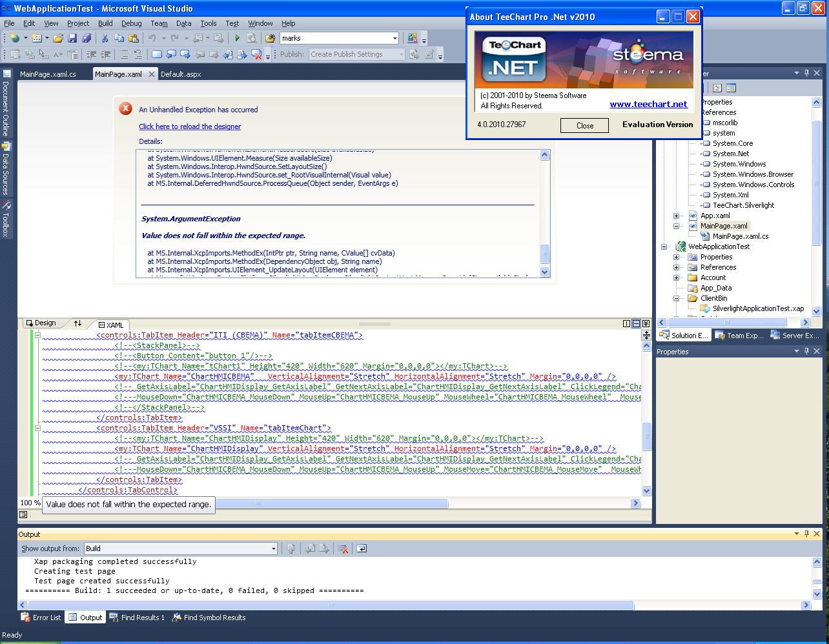Click the 100 % zoom field
The height and width of the screenshot is (644, 829).
(x=30, y=503)
